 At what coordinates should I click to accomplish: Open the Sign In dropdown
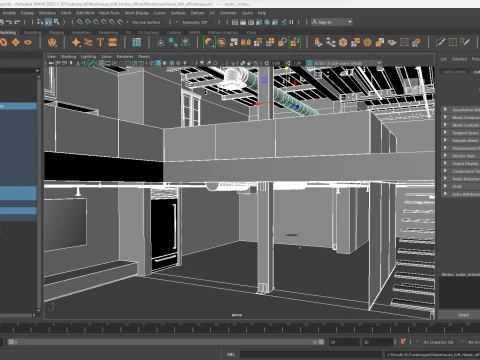click(332, 22)
